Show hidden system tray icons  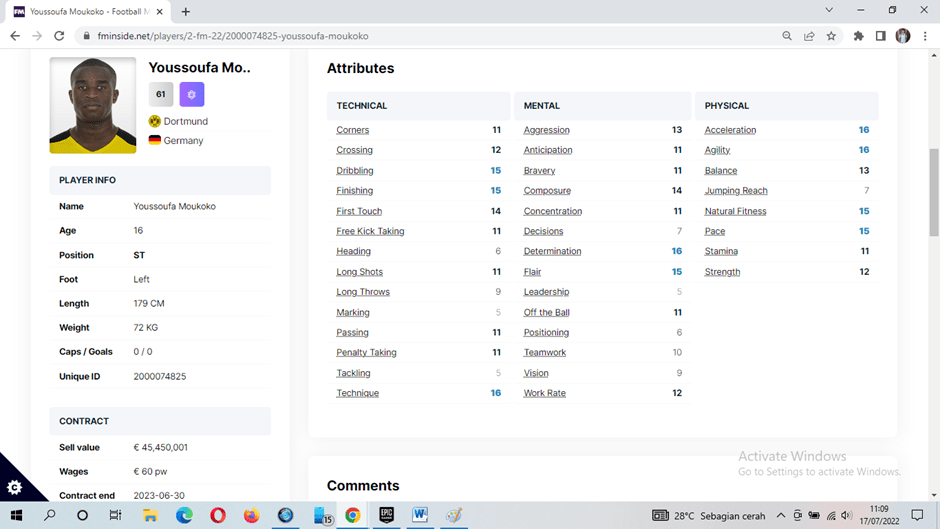781,516
